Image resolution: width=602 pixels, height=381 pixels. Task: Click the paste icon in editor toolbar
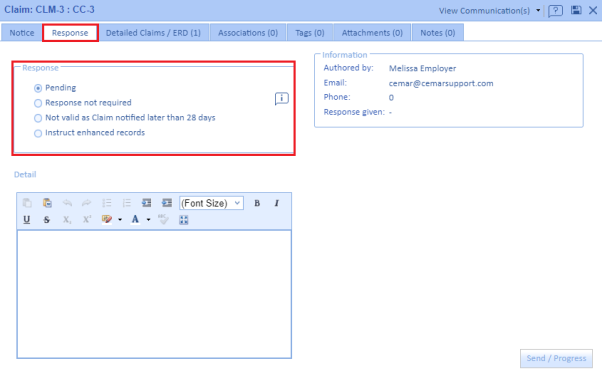(x=47, y=203)
